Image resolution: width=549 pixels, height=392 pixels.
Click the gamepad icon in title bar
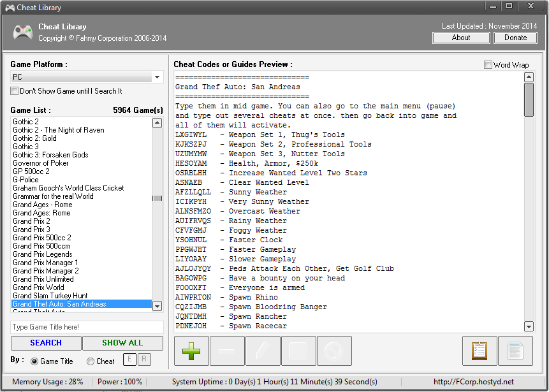point(10,7)
